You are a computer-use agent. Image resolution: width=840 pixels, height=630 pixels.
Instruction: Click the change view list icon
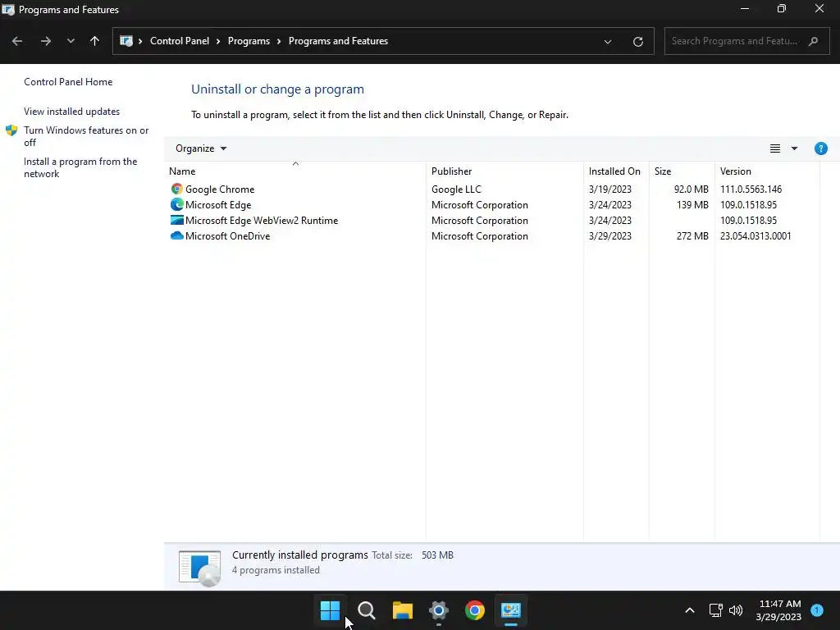click(774, 148)
